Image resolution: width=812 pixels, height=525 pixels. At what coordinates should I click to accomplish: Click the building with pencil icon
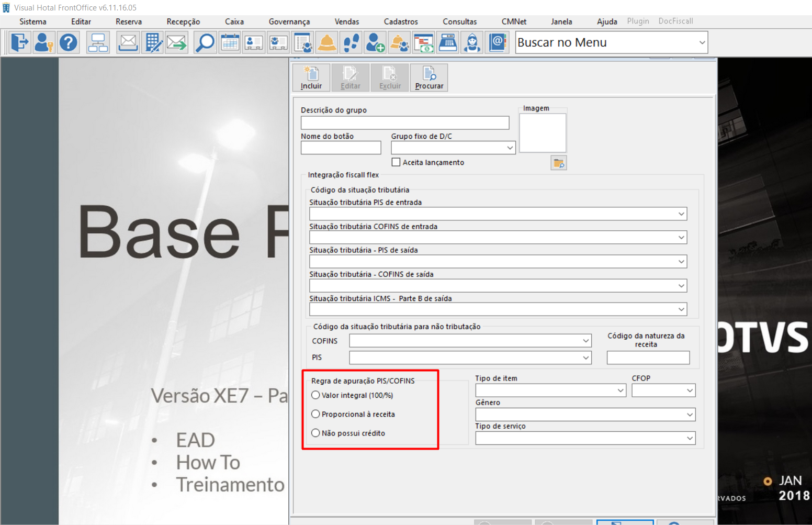(153, 42)
